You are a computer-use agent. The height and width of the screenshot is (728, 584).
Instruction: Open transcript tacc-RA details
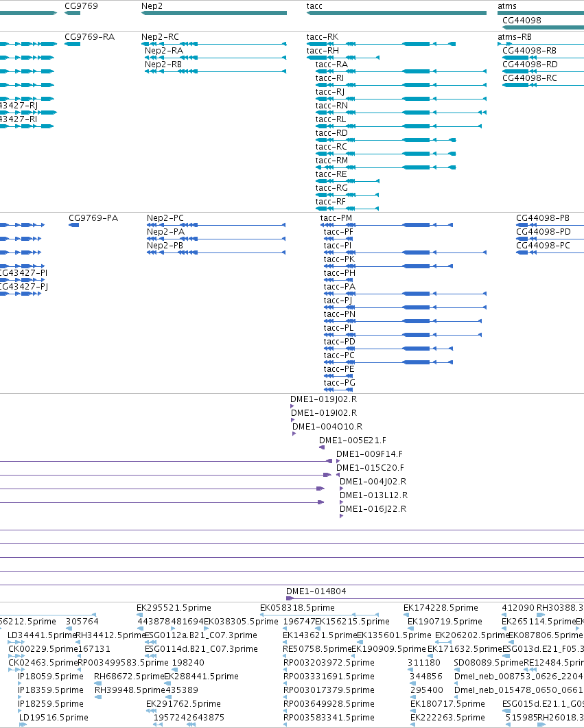[x=331, y=64]
